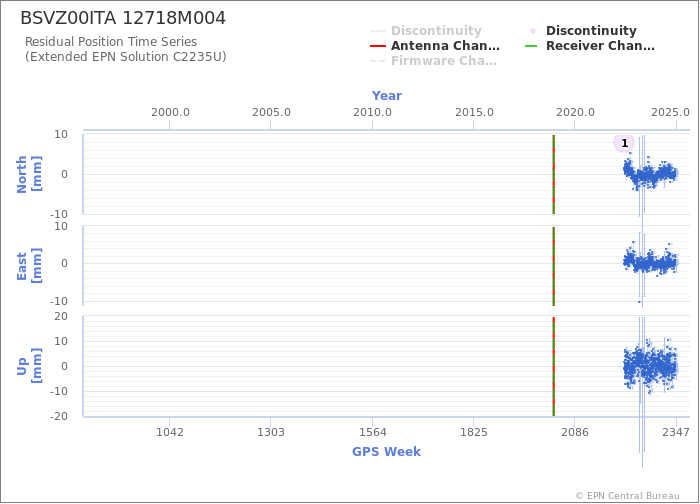This screenshot has height=504, width=700.
Task: Select the East residual data cluster
Action: coord(650,262)
